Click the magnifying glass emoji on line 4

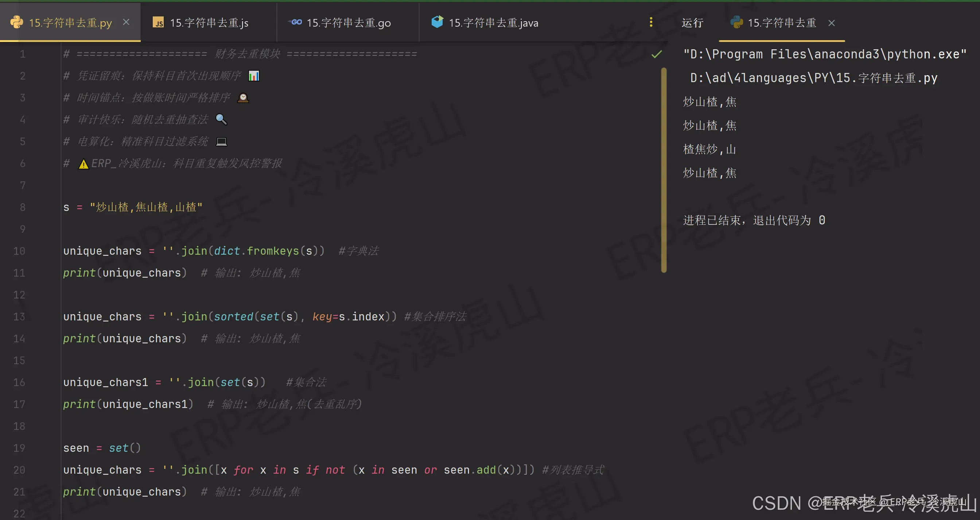click(x=221, y=120)
